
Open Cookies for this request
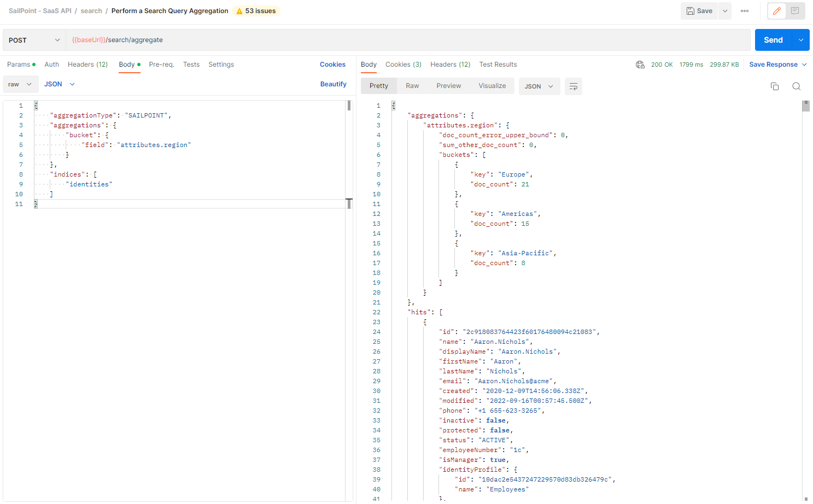pyautogui.click(x=332, y=64)
